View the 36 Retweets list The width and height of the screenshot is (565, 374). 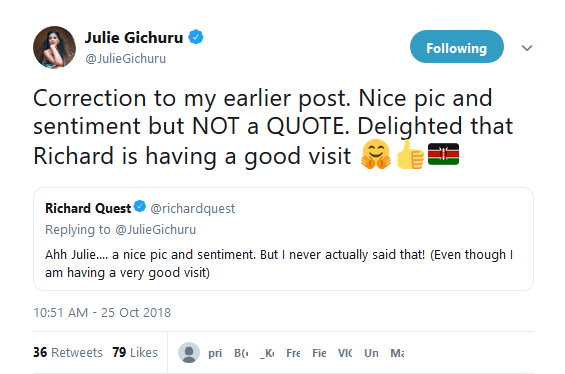pyautogui.click(x=68, y=352)
